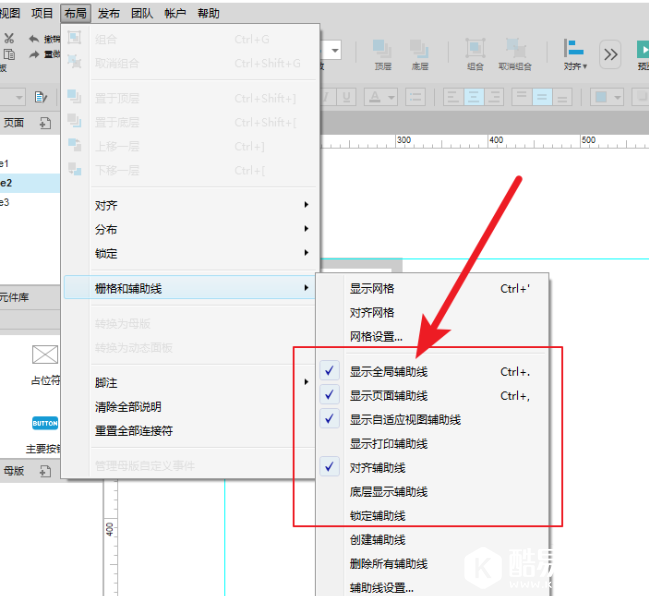Viewport: 649px width, 596px height.
Task: Expand the toolbar overflow double-chevron
Action: tap(610, 54)
